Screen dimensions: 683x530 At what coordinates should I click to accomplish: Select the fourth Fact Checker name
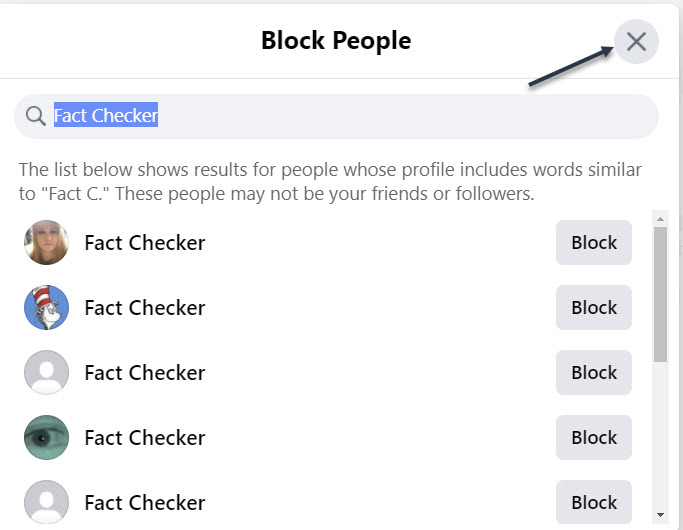[x=144, y=438]
